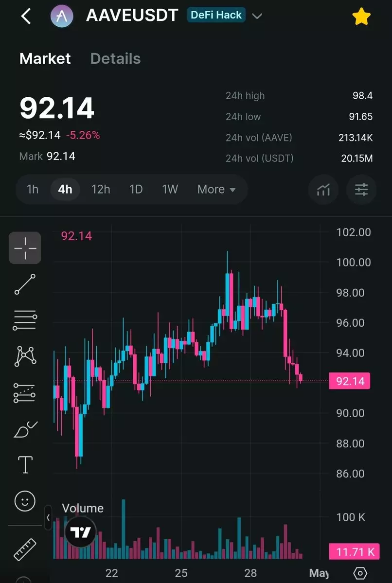Go back using the left arrow
This screenshot has height=583, width=392.
[x=26, y=17]
